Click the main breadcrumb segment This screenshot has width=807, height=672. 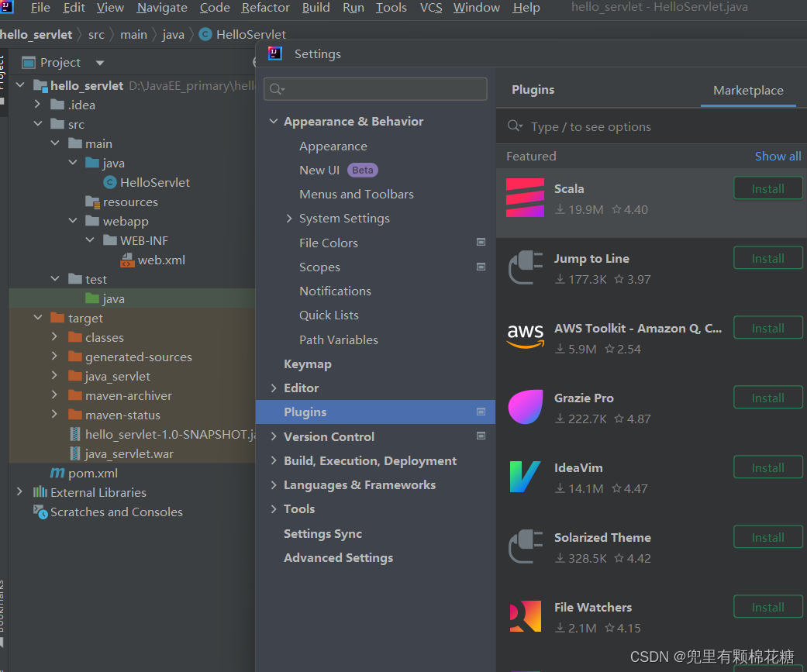click(x=133, y=35)
